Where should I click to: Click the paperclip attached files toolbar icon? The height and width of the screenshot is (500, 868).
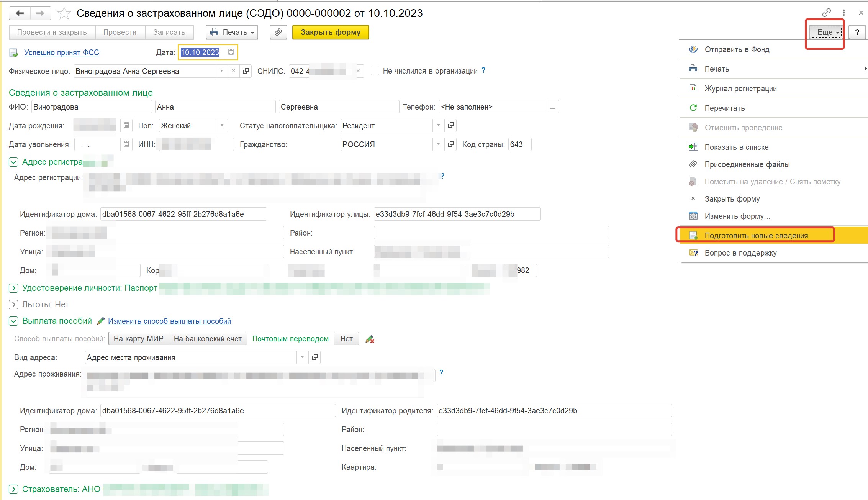pos(278,32)
